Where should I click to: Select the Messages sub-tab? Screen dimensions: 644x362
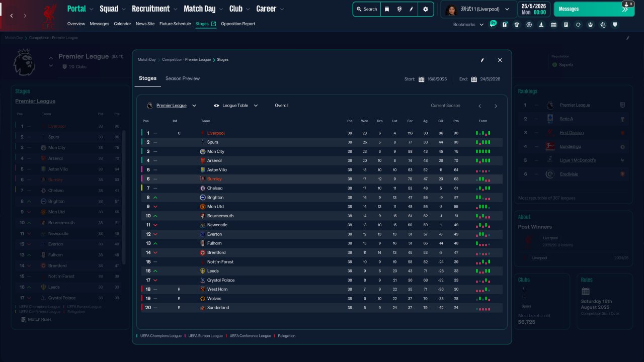tap(99, 24)
